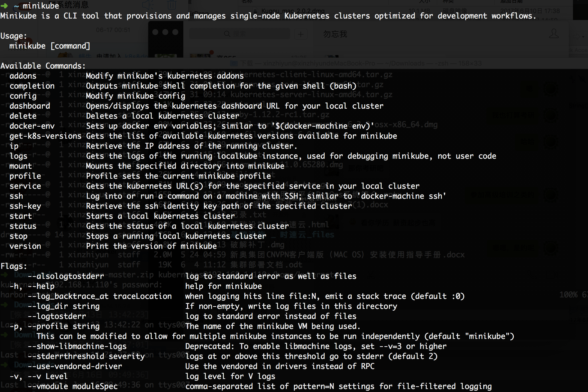Select the '-p, --profile string' flag
Image resolution: width=588 pixels, height=392 pixels.
tap(54, 326)
